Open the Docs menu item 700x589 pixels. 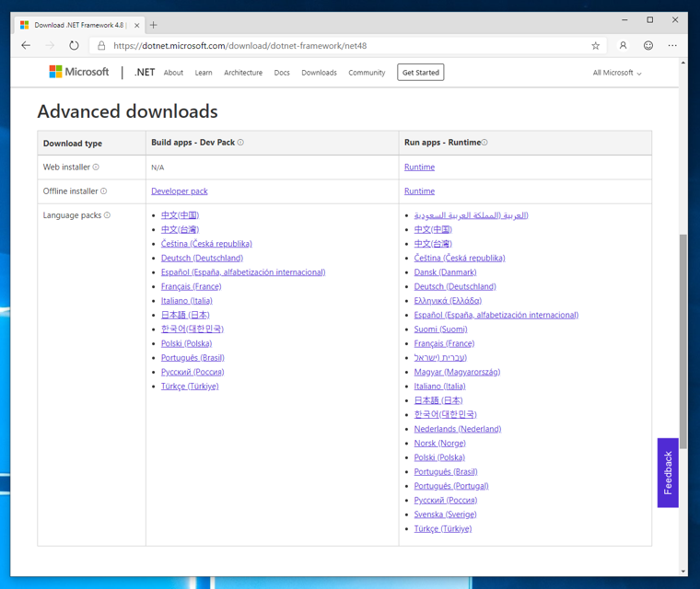click(282, 73)
